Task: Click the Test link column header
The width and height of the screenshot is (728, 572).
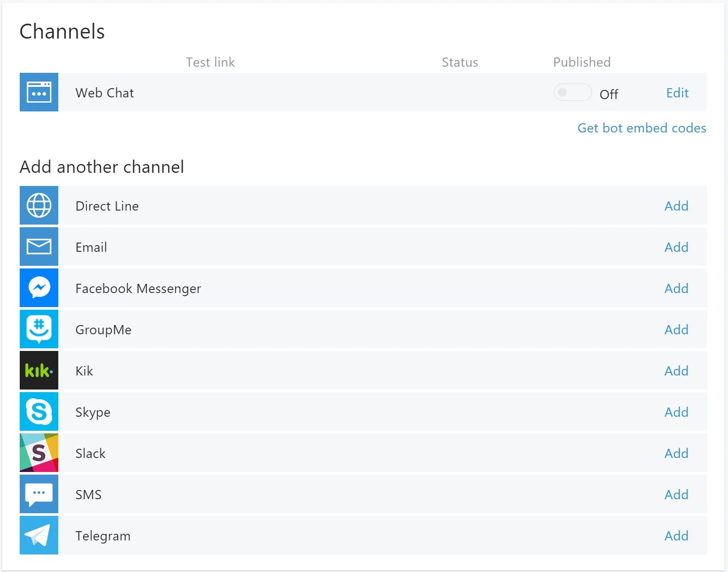Action: pos(210,62)
